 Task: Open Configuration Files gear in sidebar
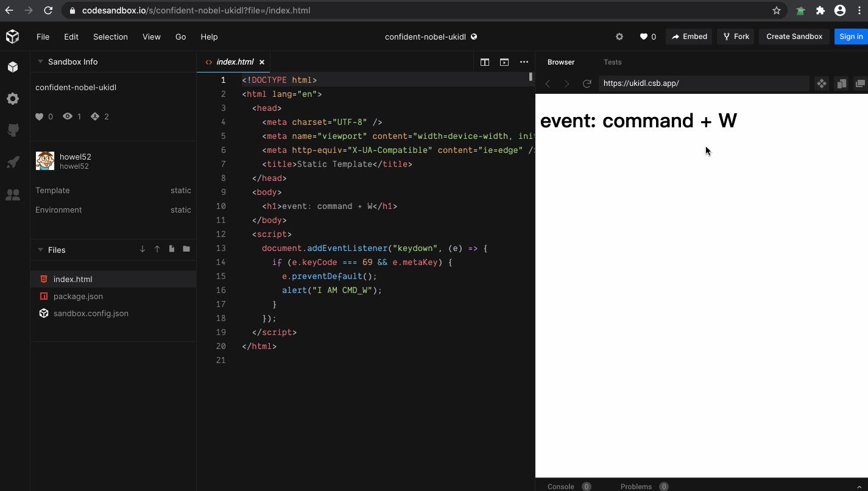pos(13,99)
